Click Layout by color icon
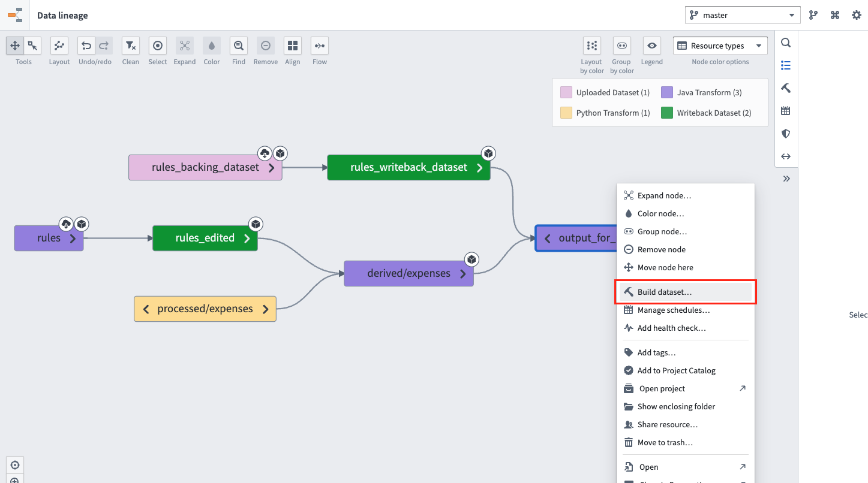Screen dimensions: 868x483 tap(592, 46)
